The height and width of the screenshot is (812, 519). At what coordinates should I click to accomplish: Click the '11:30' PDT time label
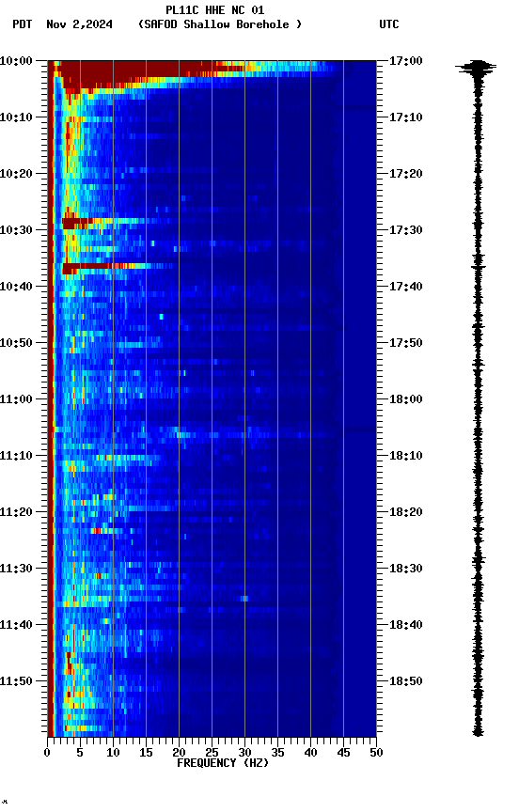[x=16, y=570]
